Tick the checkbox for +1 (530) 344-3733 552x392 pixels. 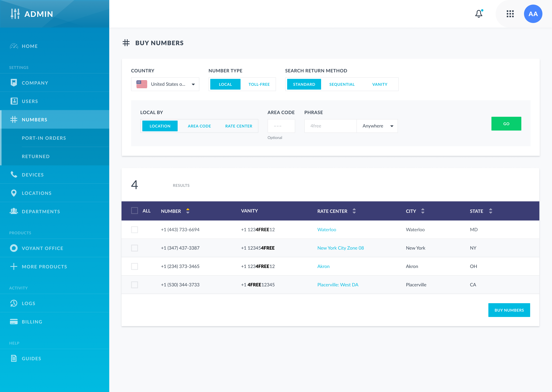tap(134, 285)
